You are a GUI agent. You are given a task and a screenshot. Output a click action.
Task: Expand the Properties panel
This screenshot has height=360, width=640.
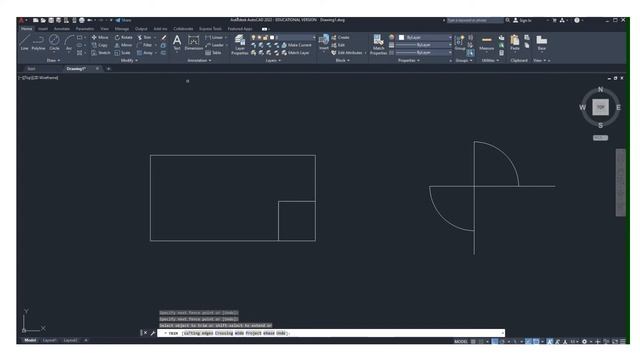(x=409, y=60)
